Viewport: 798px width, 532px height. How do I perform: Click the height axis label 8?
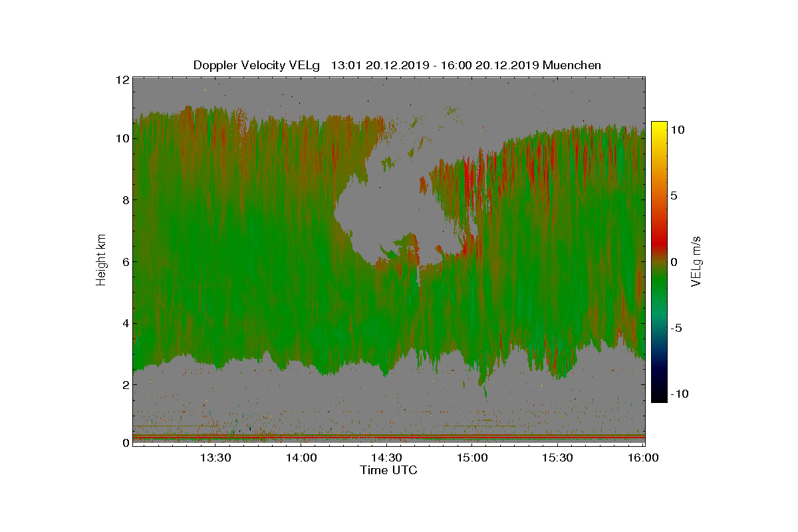coord(124,200)
